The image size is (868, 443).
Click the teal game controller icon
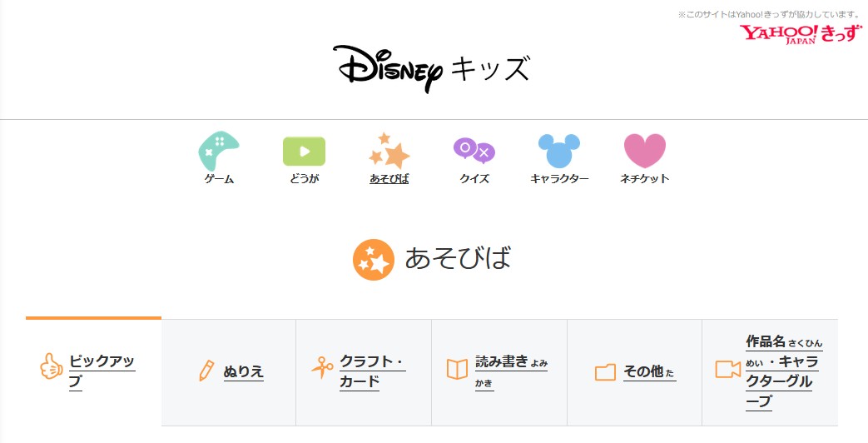(x=219, y=151)
